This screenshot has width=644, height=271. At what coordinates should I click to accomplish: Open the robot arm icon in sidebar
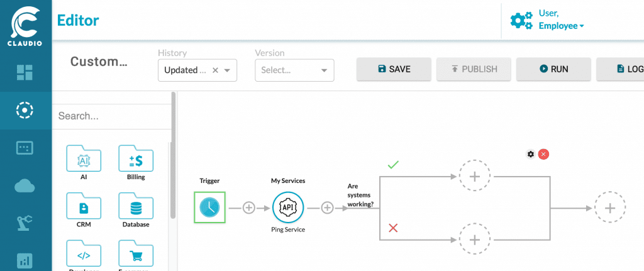click(x=25, y=223)
